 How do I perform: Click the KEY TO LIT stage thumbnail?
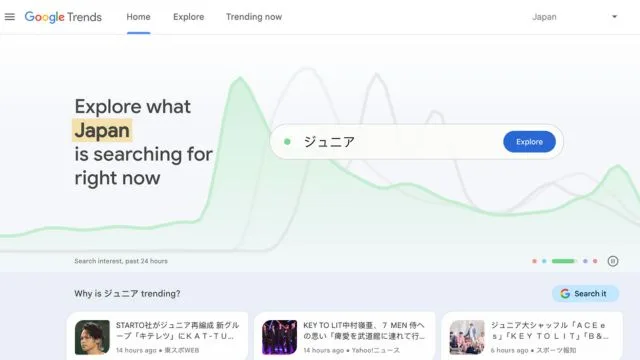pyautogui.click(x=280, y=337)
